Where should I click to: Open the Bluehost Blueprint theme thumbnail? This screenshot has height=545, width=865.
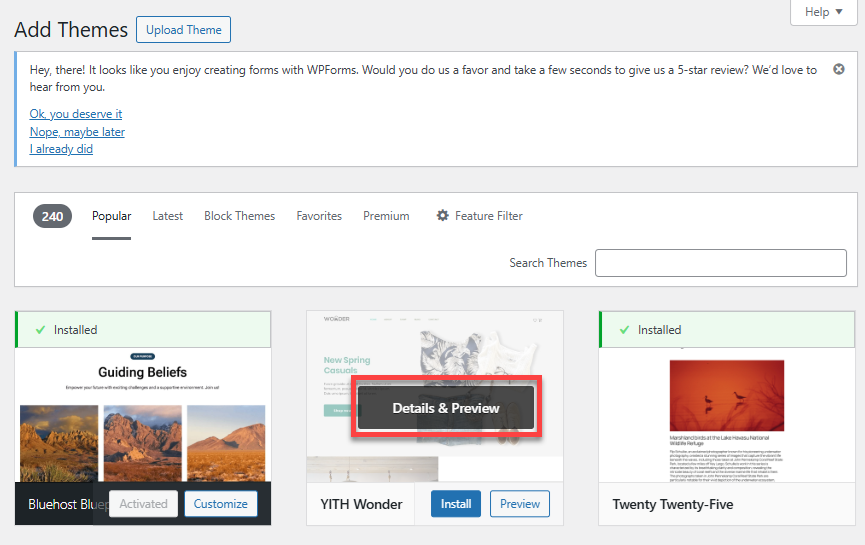click(143, 415)
